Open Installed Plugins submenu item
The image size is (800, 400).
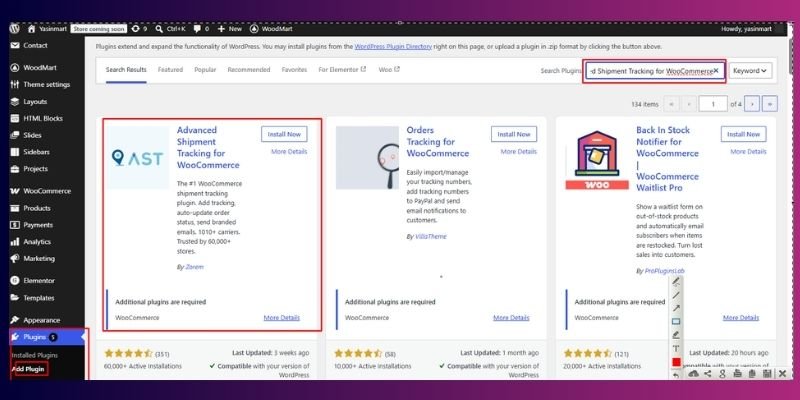point(35,355)
